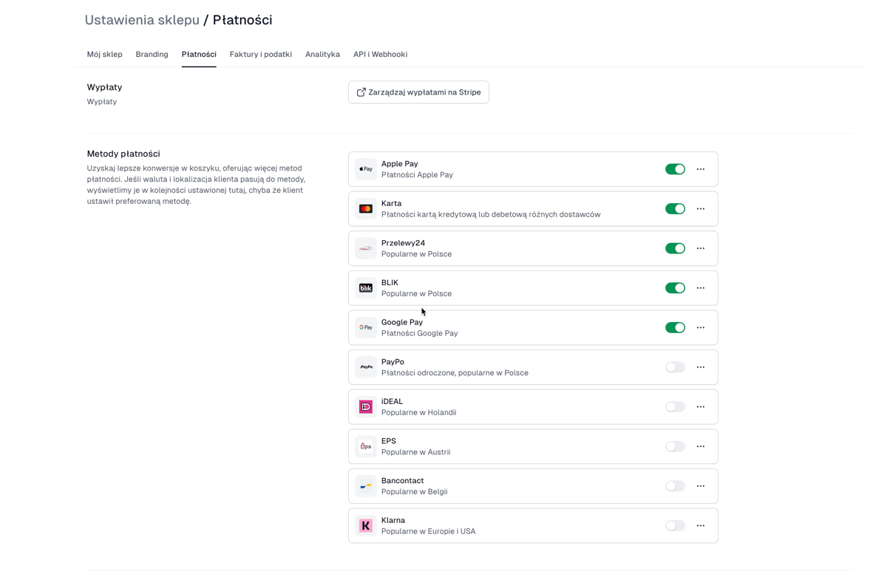Screen dimensions: 887x588
Task: Click the Google Pay logo icon
Action: point(366,327)
